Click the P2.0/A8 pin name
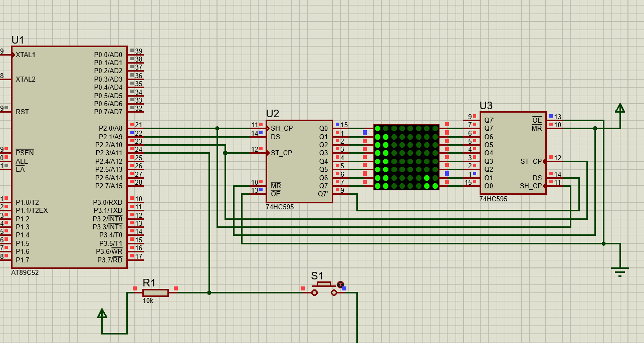Screen dimensions: 644x343 [110, 128]
